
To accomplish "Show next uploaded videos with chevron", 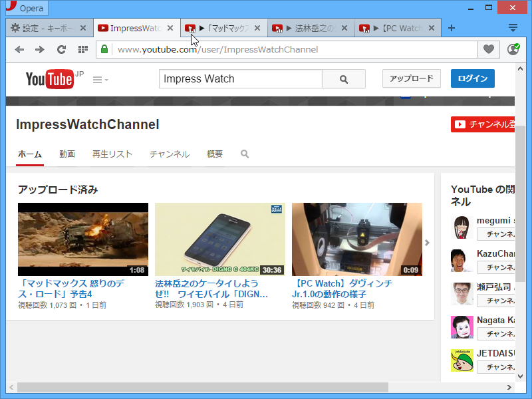I will [x=427, y=243].
